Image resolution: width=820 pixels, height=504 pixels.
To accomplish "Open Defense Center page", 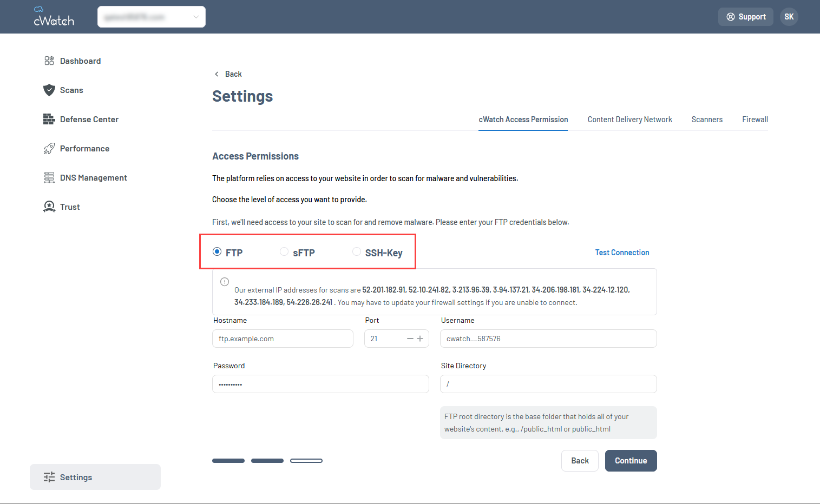I will click(89, 120).
